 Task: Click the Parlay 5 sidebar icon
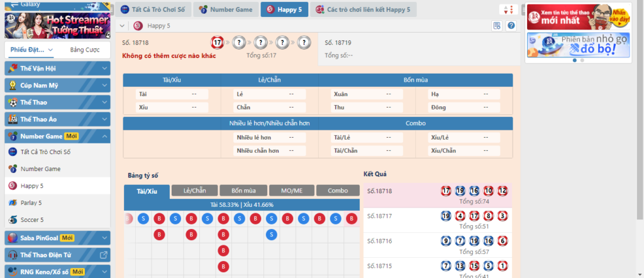13,203
